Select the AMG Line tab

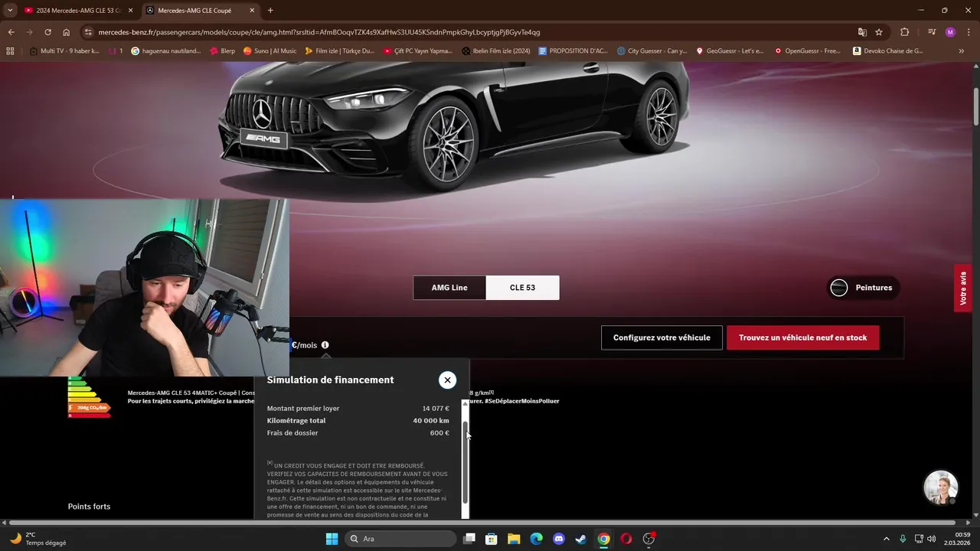[449, 288]
